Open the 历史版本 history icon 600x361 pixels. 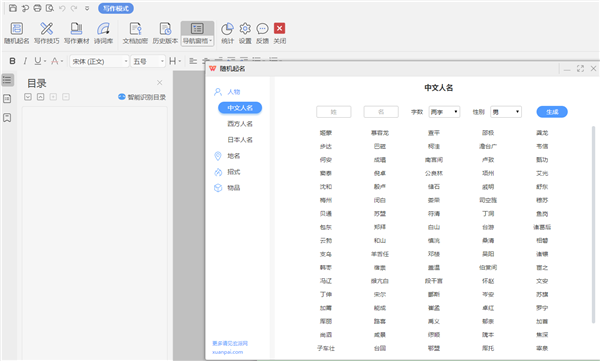point(165,33)
